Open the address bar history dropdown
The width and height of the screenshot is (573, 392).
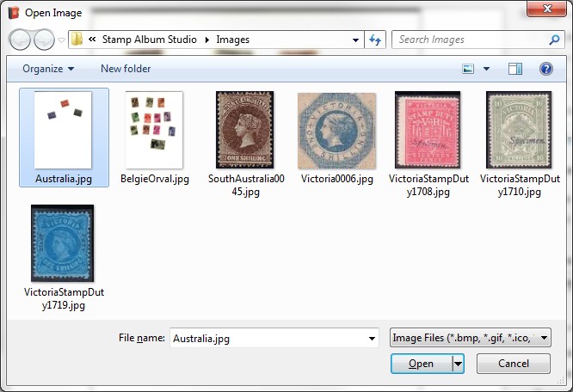coord(355,40)
